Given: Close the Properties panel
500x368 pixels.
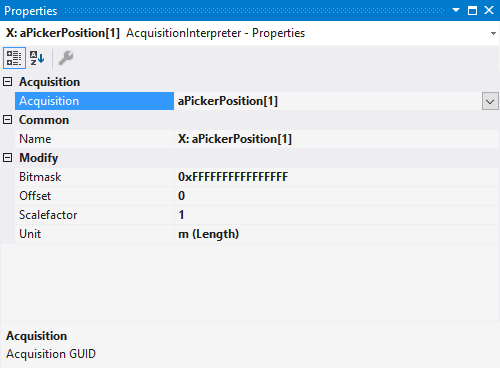Looking at the screenshot, I should pyautogui.click(x=489, y=10).
